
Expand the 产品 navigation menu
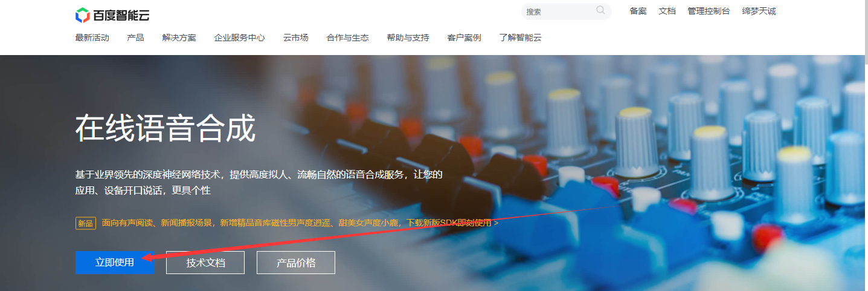(135, 38)
